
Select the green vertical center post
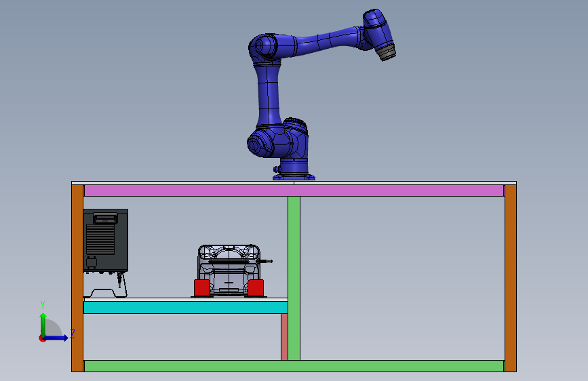point(294,278)
